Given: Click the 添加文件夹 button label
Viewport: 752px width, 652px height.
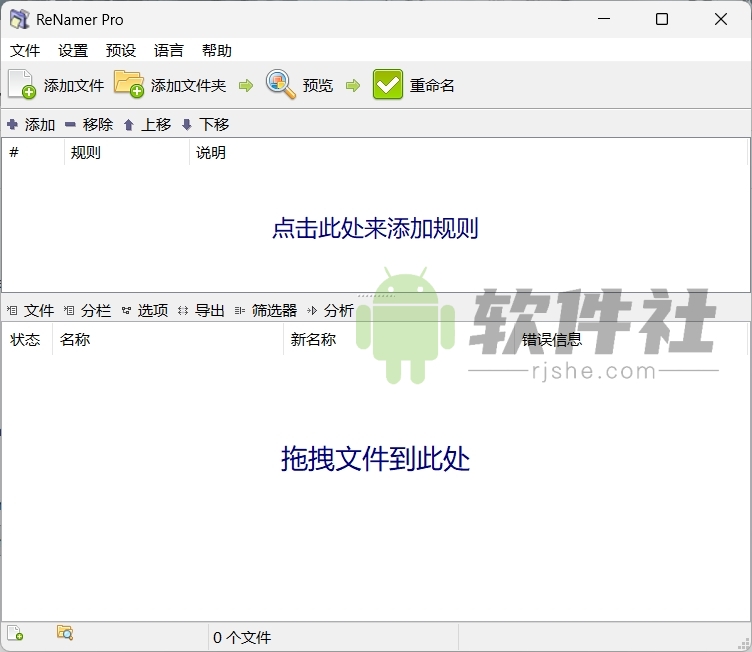Looking at the screenshot, I should (x=188, y=85).
